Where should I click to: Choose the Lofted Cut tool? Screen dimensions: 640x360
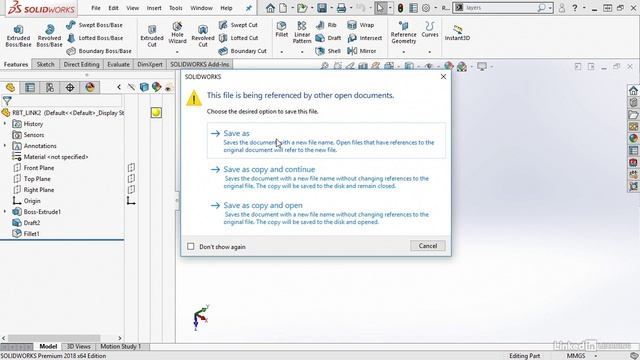238,38
